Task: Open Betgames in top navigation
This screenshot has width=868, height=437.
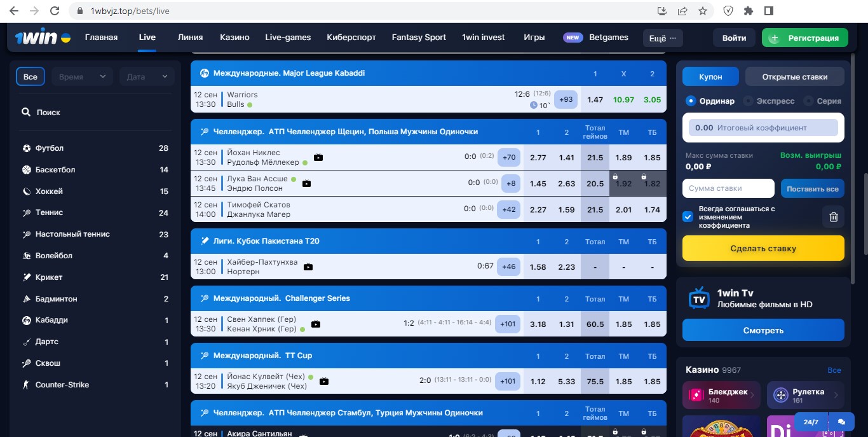Action: (x=609, y=38)
